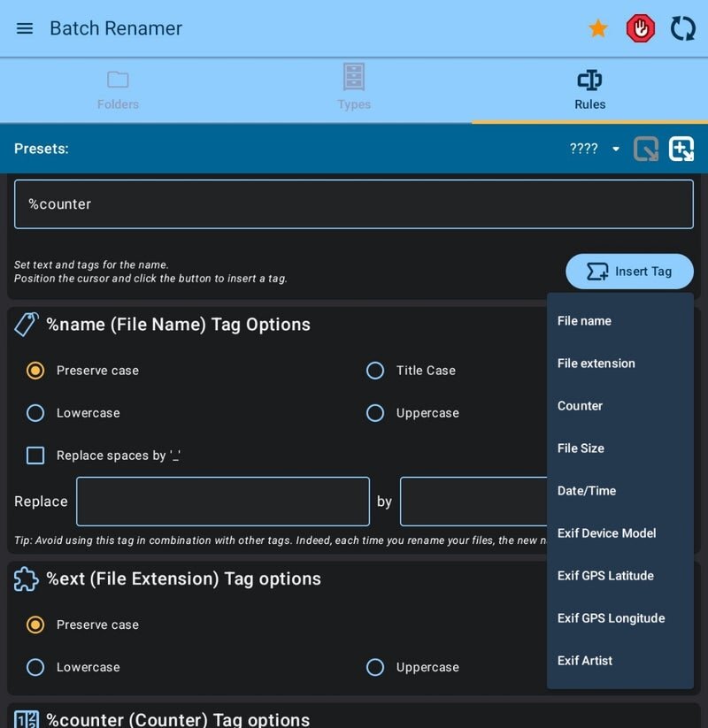Click the 'Set text and tags' hint
The height and width of the screenshot is (728, 708).
150,272
